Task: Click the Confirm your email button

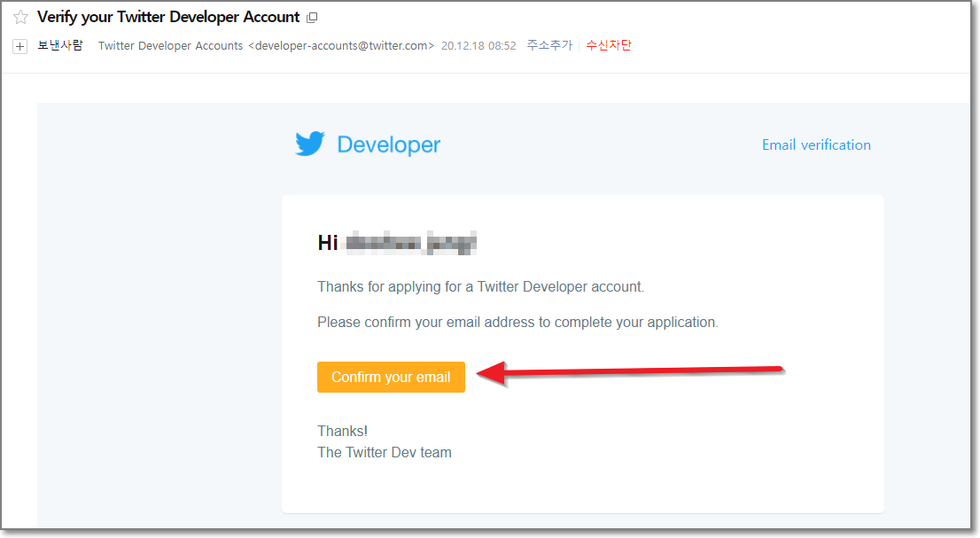Action: 391,377
